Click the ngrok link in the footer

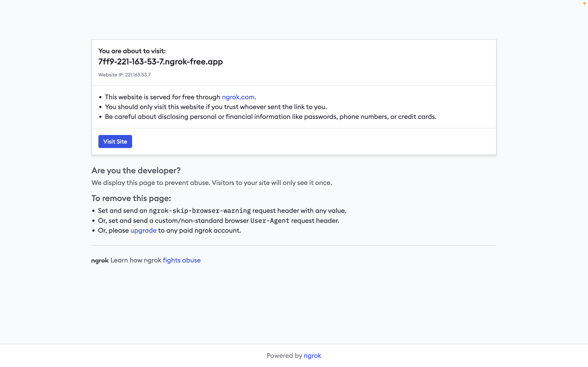point(312,356)
